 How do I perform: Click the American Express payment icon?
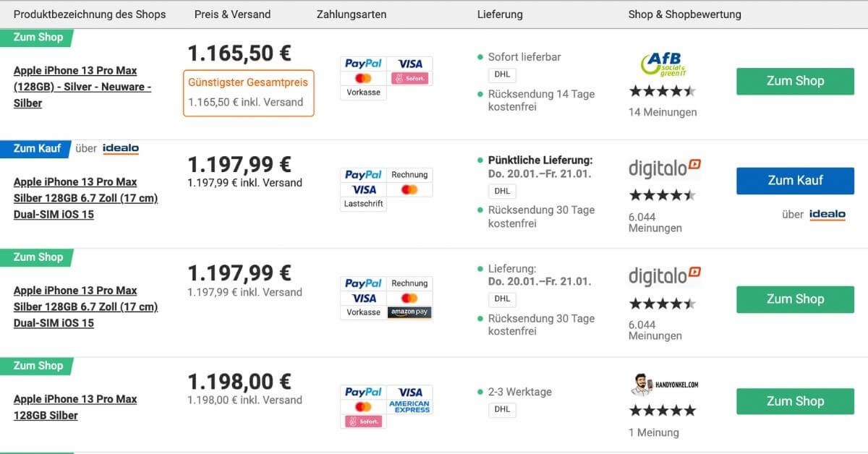(409, 406)
